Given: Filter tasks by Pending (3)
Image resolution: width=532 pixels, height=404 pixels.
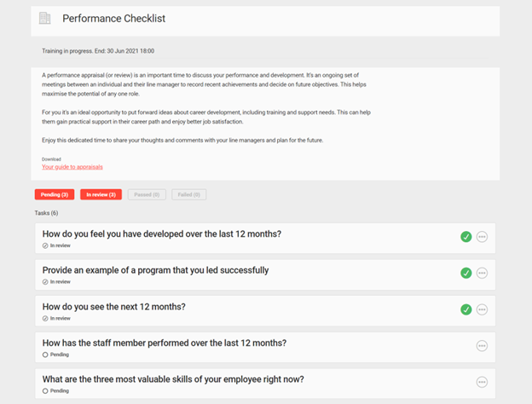Looking at the screenshot, I should coord(55,194).
